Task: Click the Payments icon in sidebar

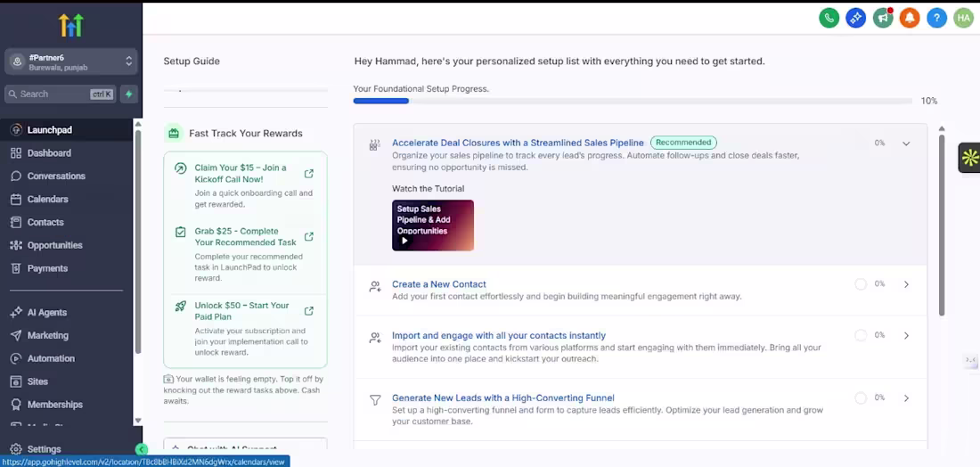Action: 16,268
